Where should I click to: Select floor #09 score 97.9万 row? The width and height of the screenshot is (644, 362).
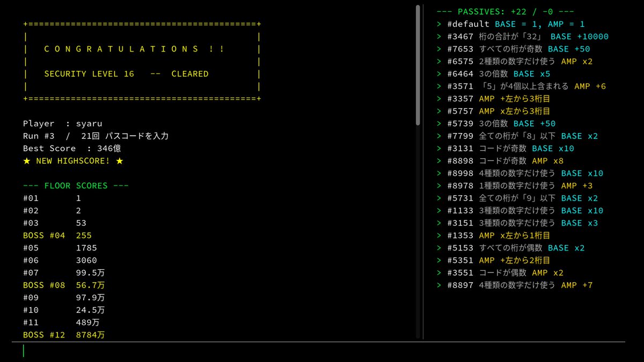point(64,298)
